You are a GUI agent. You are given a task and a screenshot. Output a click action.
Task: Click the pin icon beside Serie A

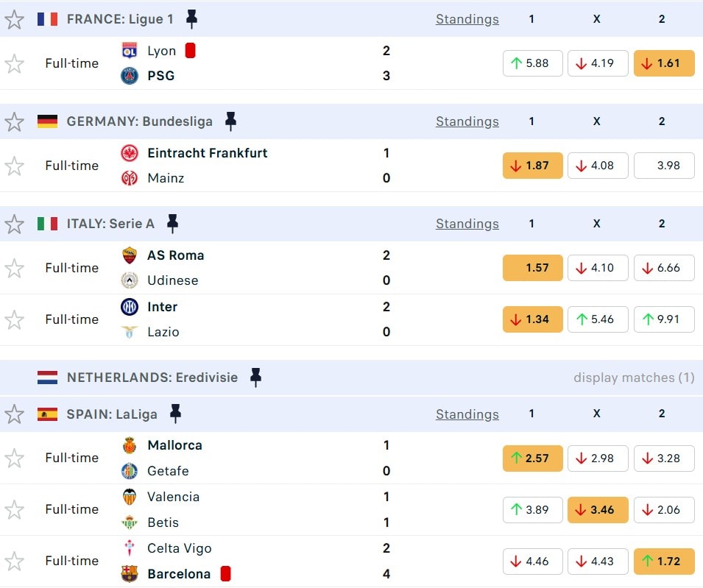(172, 224)
